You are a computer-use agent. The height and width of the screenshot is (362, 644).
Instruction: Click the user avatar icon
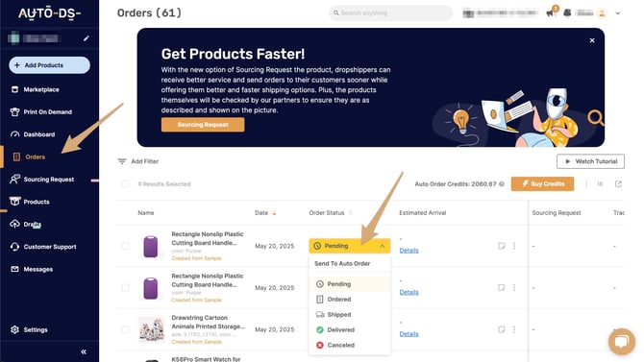coord(602,13)
